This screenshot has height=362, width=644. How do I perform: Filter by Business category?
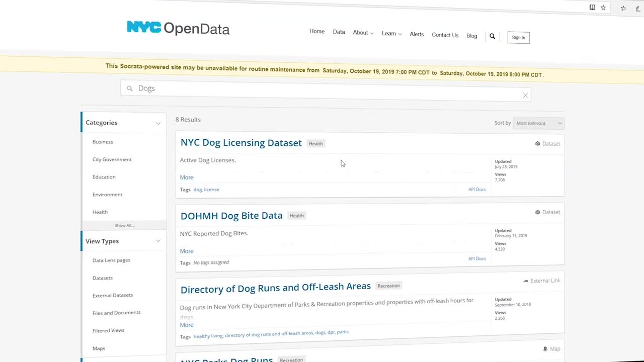[103, 142]
